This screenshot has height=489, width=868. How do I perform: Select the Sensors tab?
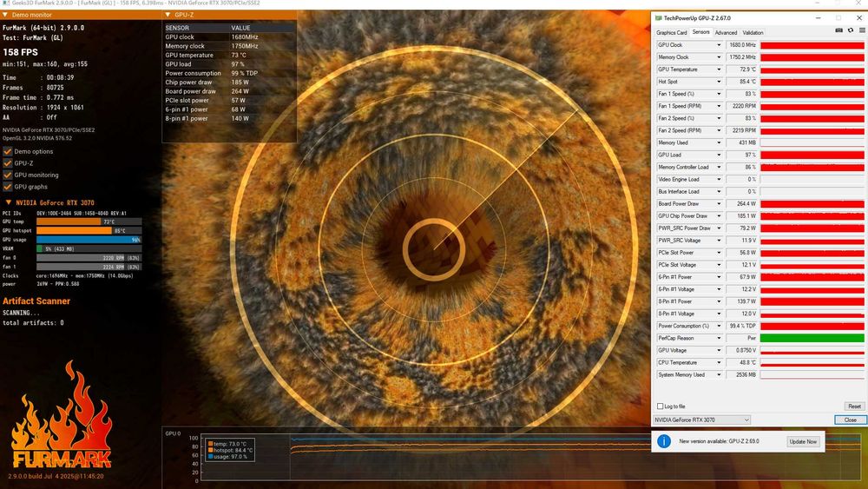(700, 32)
